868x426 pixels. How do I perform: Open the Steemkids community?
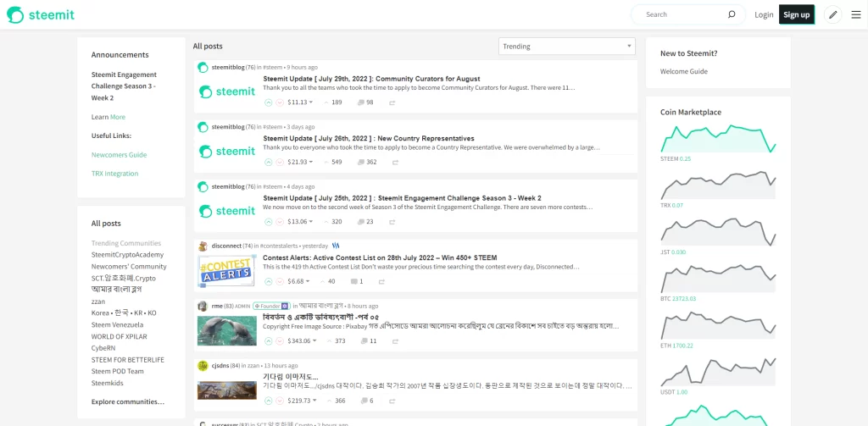click(x=108, y=383)
